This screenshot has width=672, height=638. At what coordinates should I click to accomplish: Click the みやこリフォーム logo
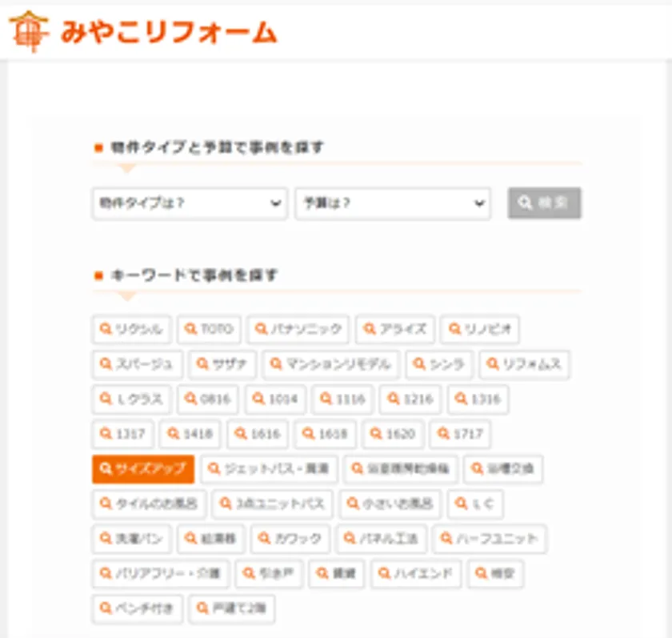143,32
